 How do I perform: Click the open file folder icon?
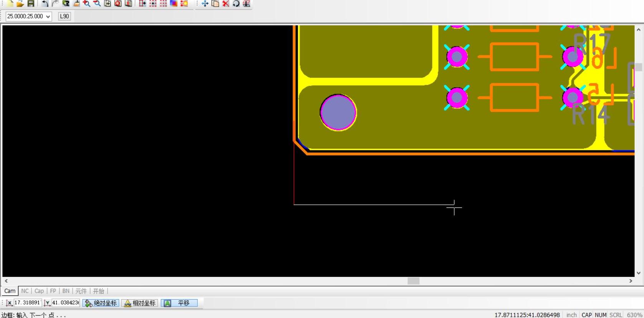click(20, 3)
